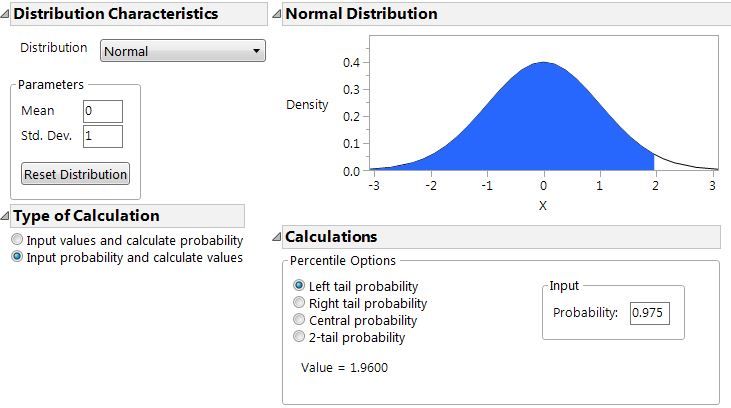Choose the Right tail probability option
The image size is (731, 408).
coord(299,303)
